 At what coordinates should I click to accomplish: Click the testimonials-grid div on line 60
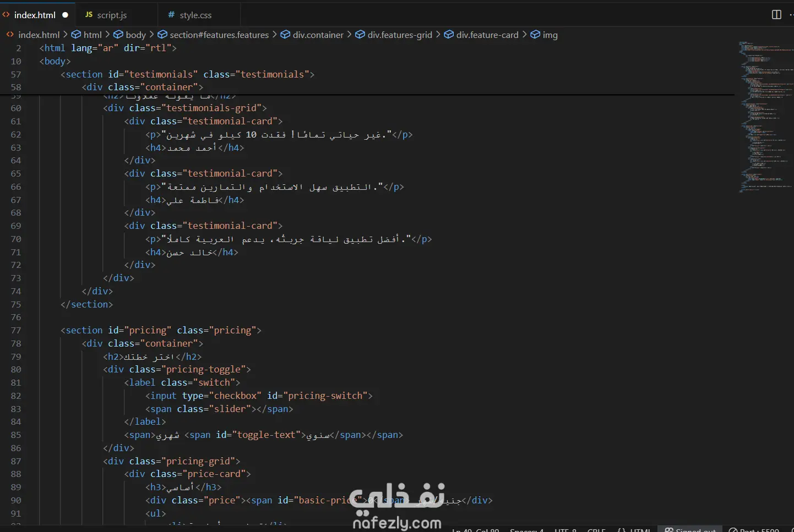tap(185, 108)
